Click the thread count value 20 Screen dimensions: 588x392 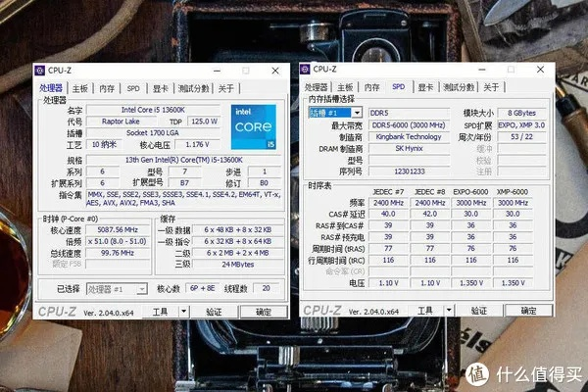coord(267,288)
